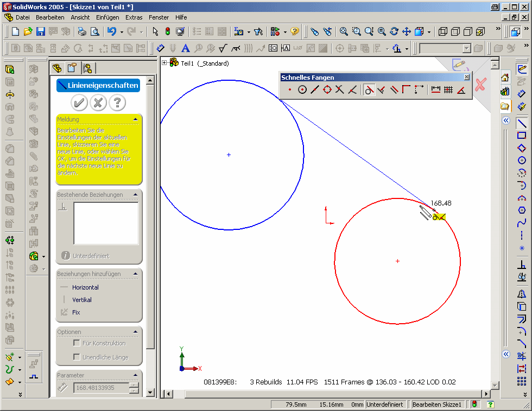532x411 pixels.
Task: Close the Schnelles Fangen toolbar
Action: tap(466, 78)
